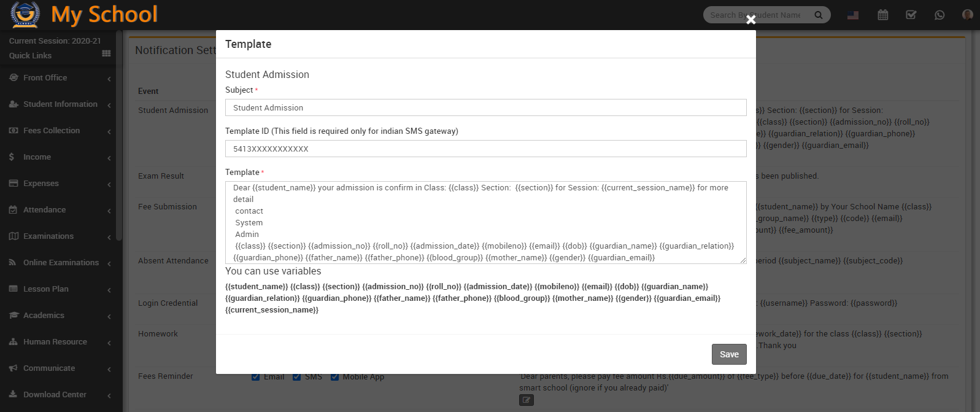
Task: Open the edit icon below Fees Reminder
Action: (526, 399)
